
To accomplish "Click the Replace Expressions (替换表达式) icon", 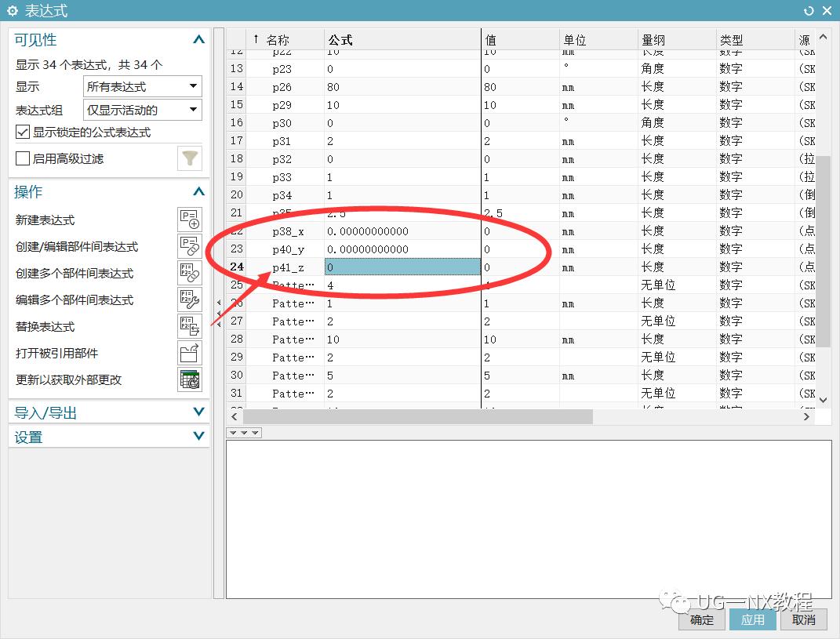I will coord(190,326).
